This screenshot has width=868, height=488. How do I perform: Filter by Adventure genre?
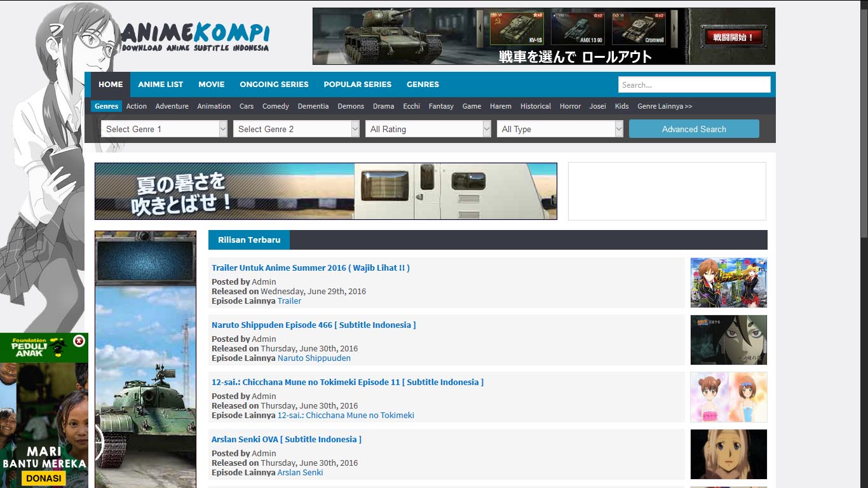172,106
